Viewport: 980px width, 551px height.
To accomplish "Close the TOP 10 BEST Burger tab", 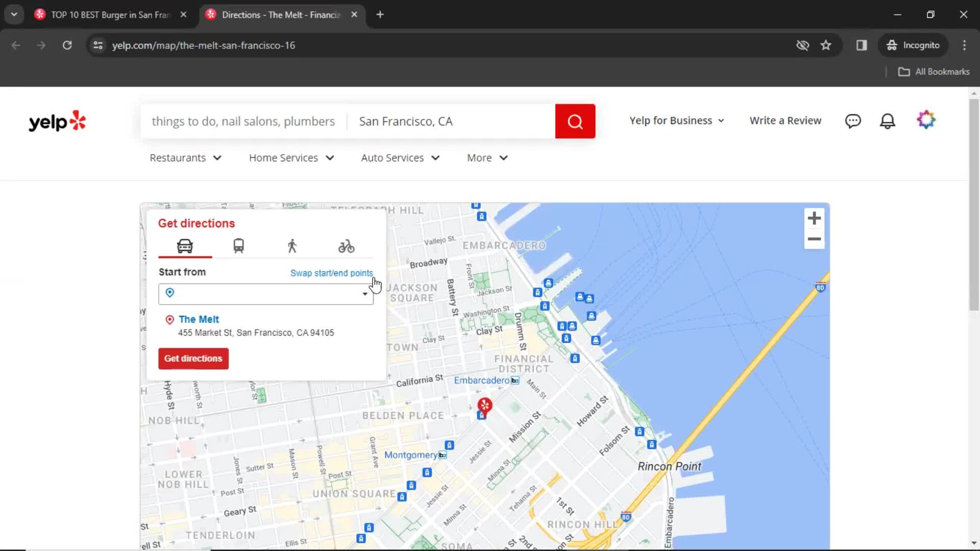I will (x=183, y=15).
